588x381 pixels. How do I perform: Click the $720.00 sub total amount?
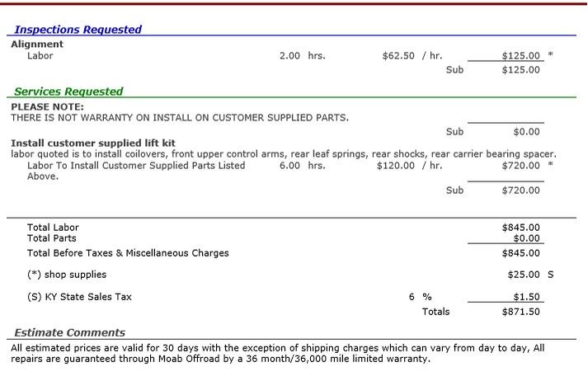(x=521, y=190)
